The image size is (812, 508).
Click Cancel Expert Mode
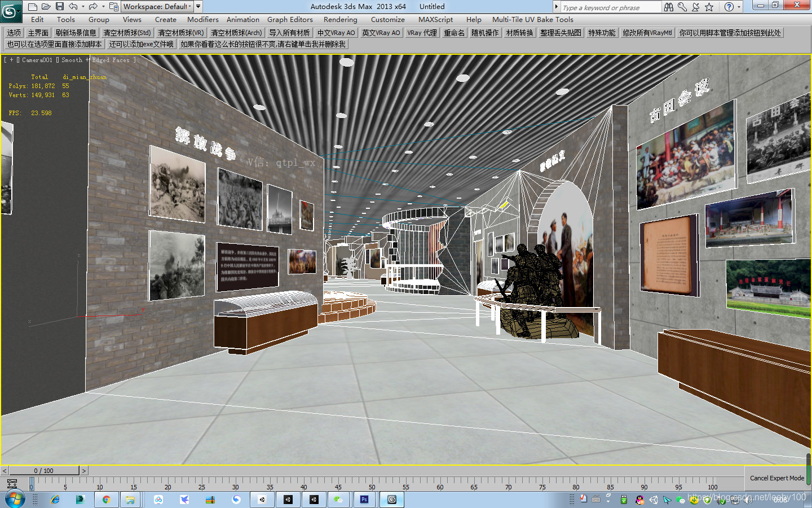point(777,478)
